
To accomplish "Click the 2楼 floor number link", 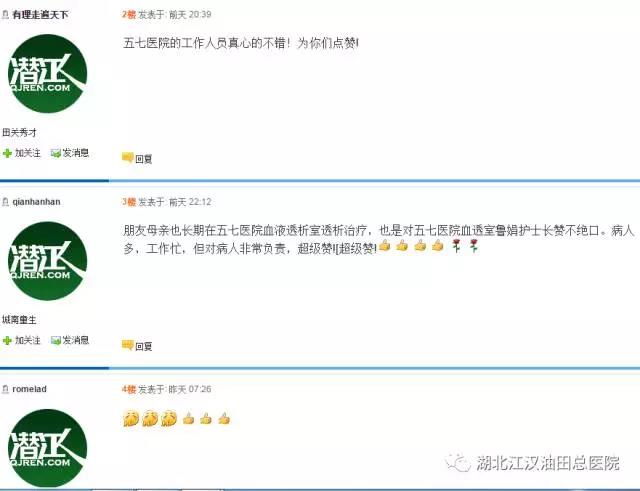I will point(129,15).
